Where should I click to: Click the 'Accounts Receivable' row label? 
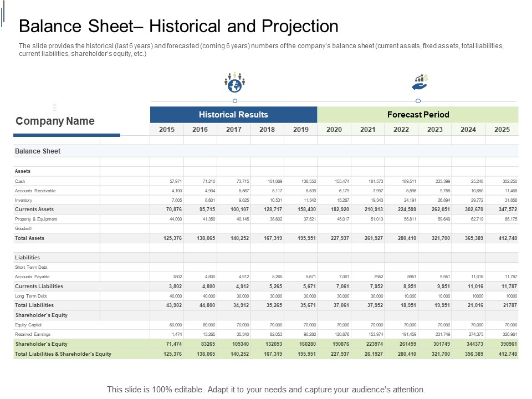(35, 191)
